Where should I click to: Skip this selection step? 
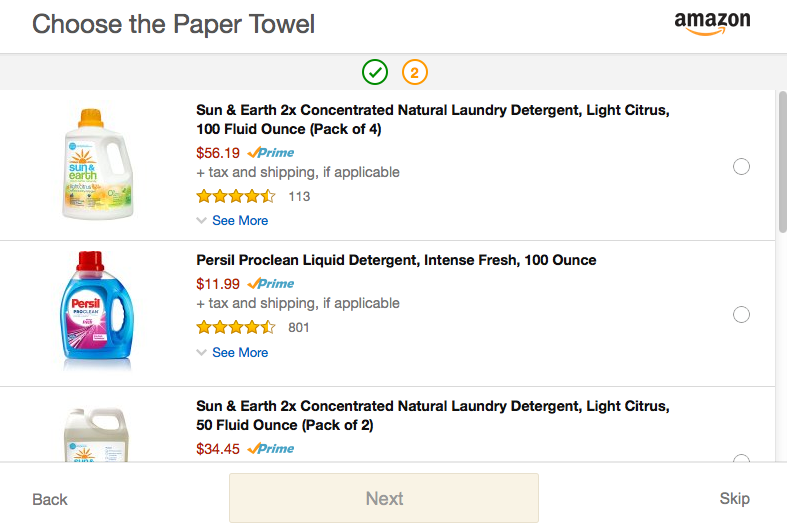(734, 498)
